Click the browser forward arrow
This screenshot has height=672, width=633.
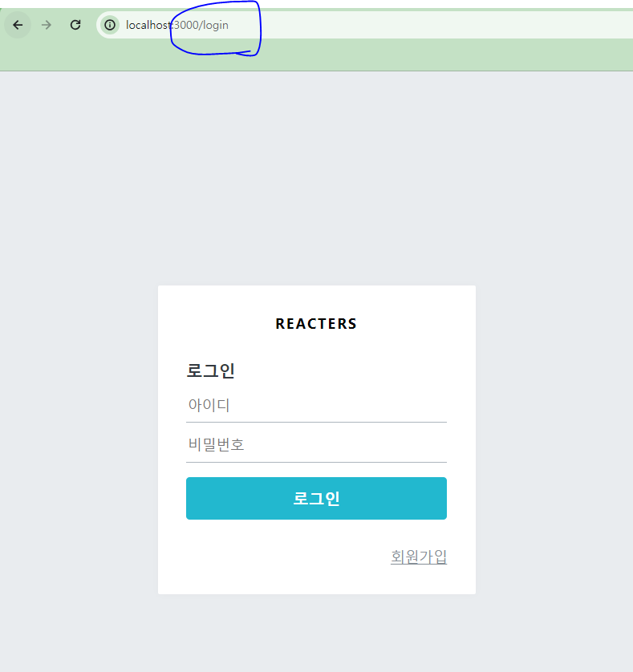tap(47, 26)
